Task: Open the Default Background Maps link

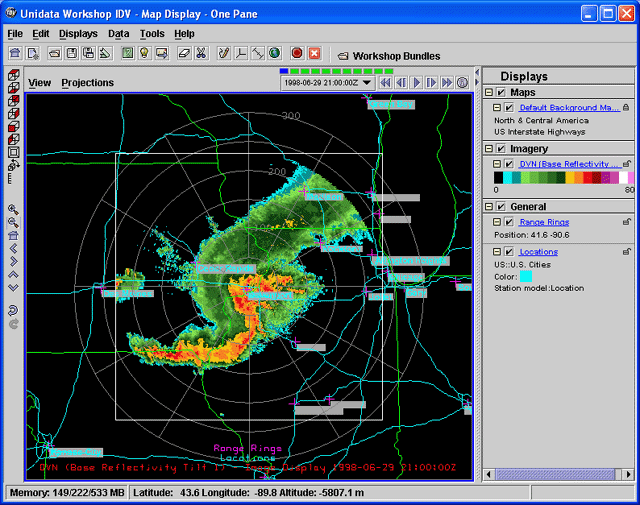Action: [x=568, y=107]
